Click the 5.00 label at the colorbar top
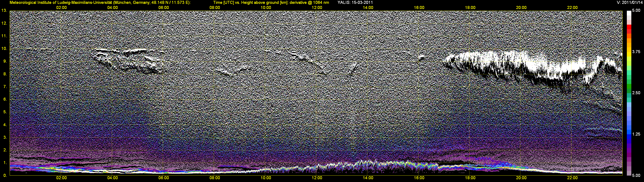 [x=636, y=10]
